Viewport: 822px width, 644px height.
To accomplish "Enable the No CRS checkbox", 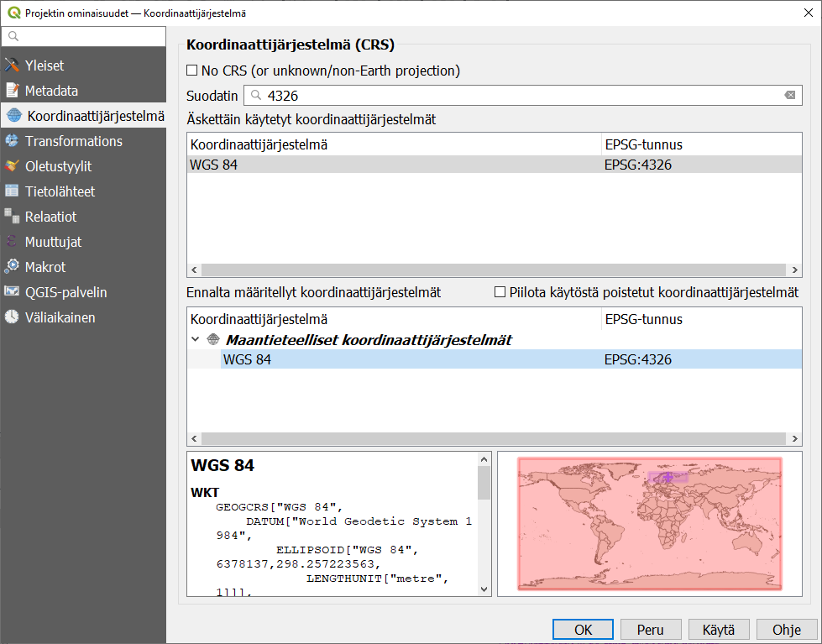I will 192,71.
